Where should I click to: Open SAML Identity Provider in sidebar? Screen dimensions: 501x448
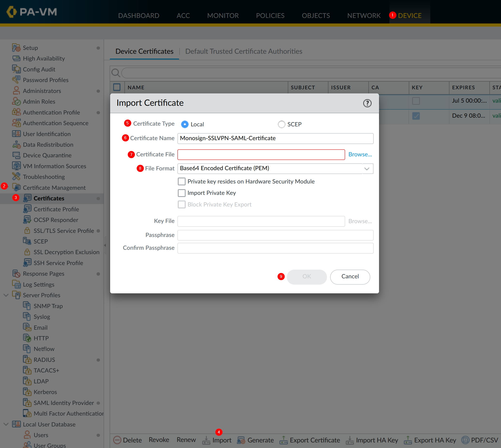63,403
